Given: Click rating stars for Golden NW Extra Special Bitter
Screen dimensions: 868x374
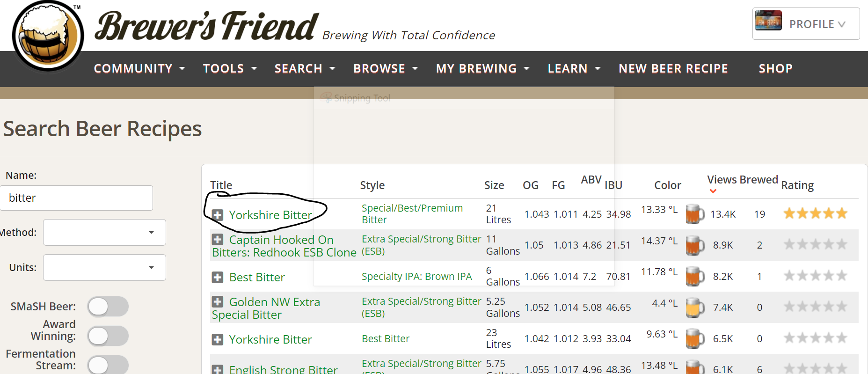Looking at the screenshot, I should [816, 307].
